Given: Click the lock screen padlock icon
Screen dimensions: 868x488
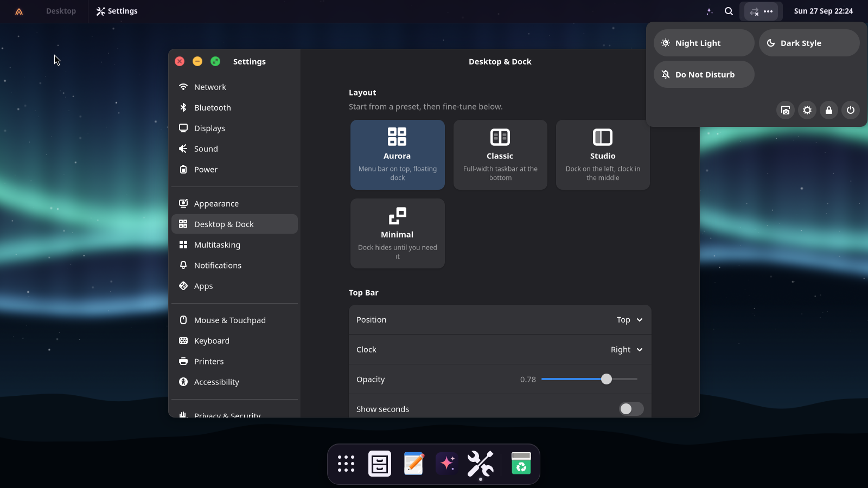Looking at the screenshot, I should [x=829, y=110].
